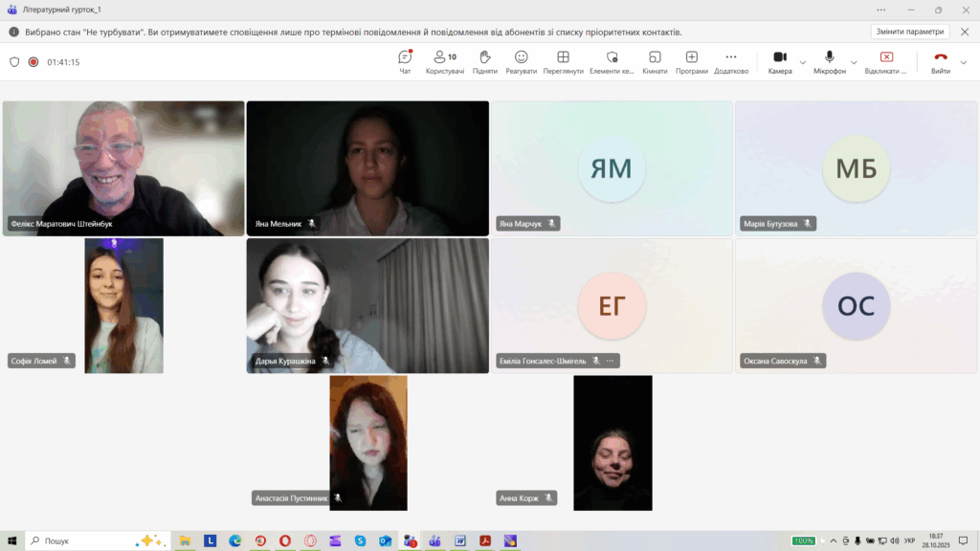Open the Реагувати reactions menu
Screen dimensions: 980x551
click(x=521, y=61)
